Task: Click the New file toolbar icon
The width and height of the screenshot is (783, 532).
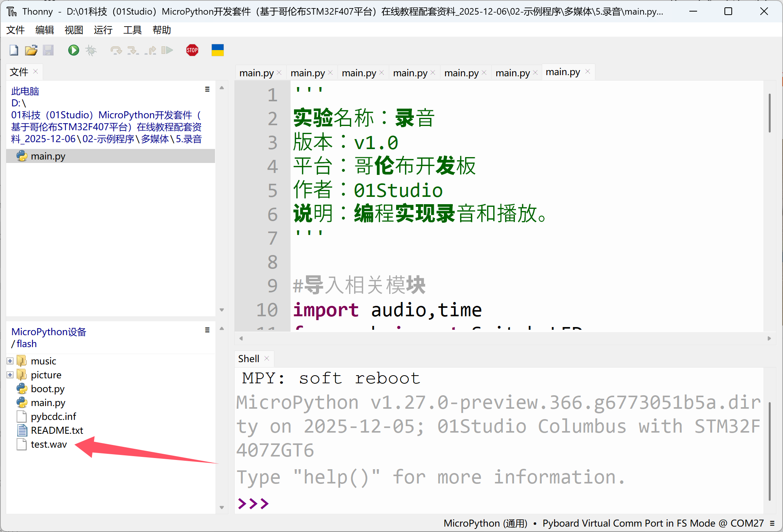Action: pyautogui.click(x=14, y=50)
